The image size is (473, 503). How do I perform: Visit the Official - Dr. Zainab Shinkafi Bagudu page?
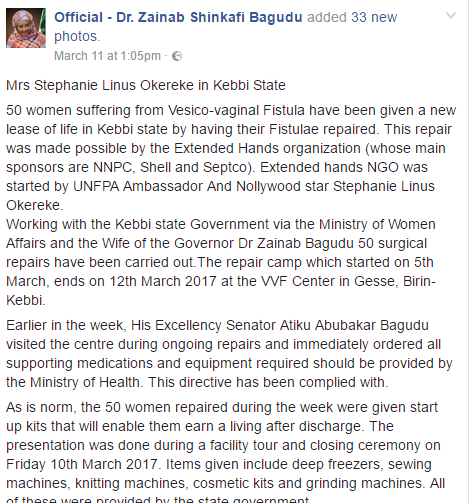(178, 17)
